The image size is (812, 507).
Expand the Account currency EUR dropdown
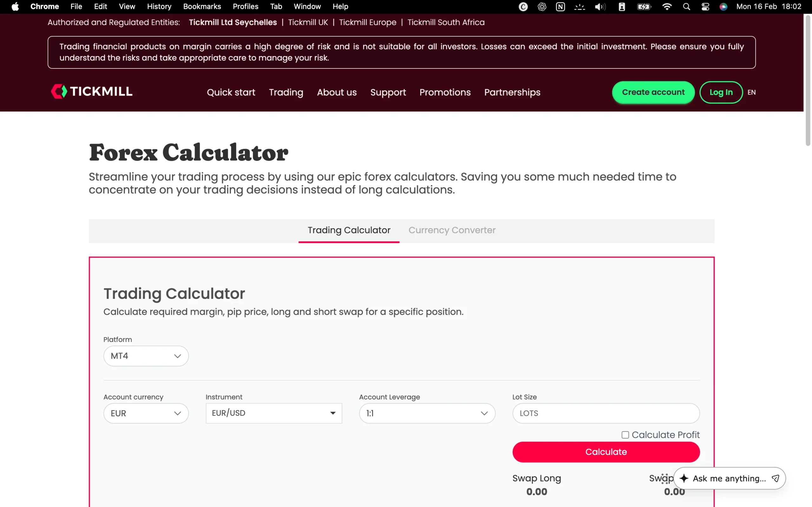pyautogui.click(x=146, y=413)
